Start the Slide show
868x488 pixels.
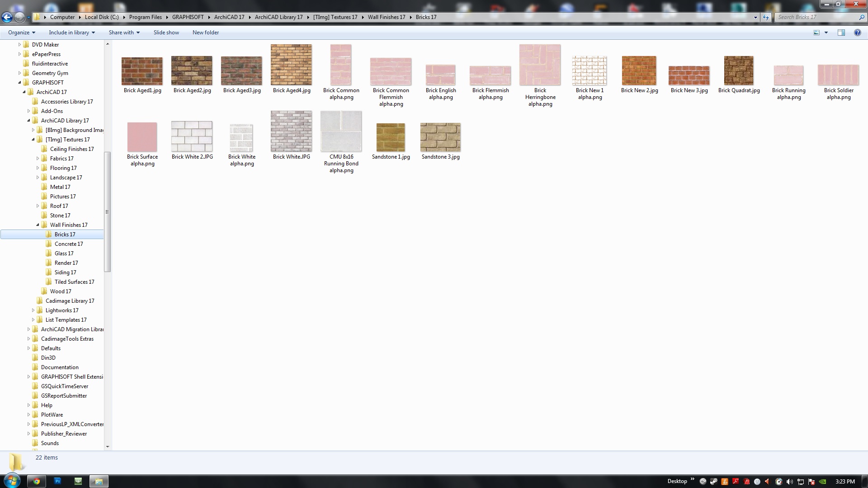tap(166, 33)
